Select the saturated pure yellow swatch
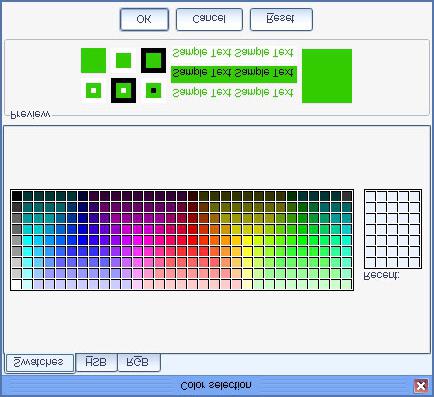434x397 pixels. point(248,240)
